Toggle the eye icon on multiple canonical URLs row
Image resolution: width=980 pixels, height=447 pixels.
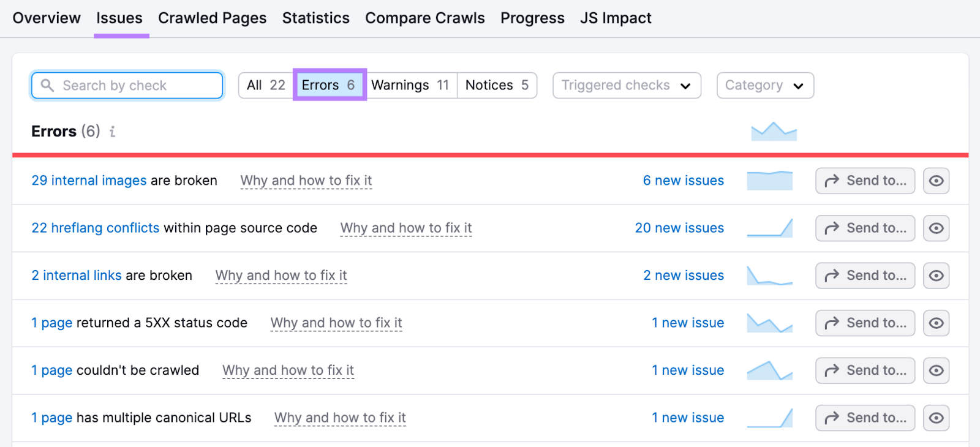(936, 418)
